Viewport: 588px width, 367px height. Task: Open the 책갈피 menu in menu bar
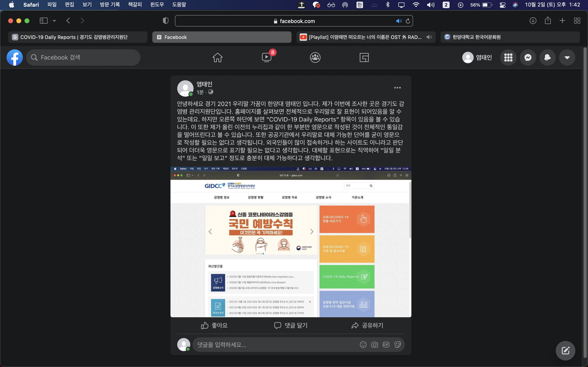135,5
